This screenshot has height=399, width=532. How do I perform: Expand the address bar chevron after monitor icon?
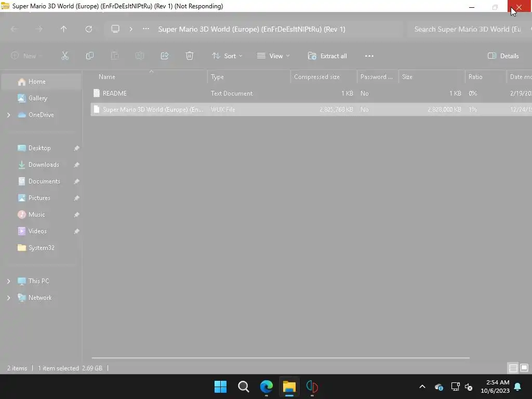coord(131,29)
